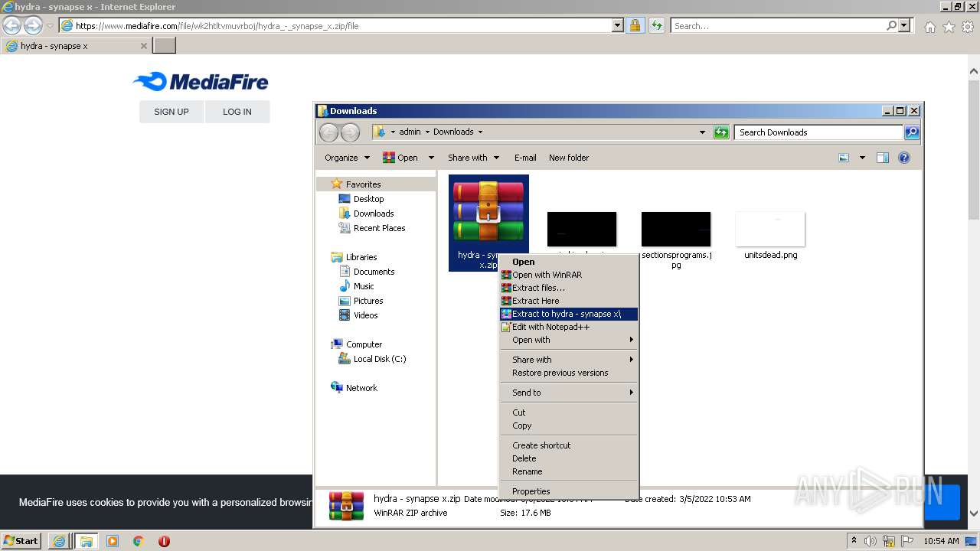980x551 pixels.
Task: Choose Edit with Notepad++
Action: [568, 327]
